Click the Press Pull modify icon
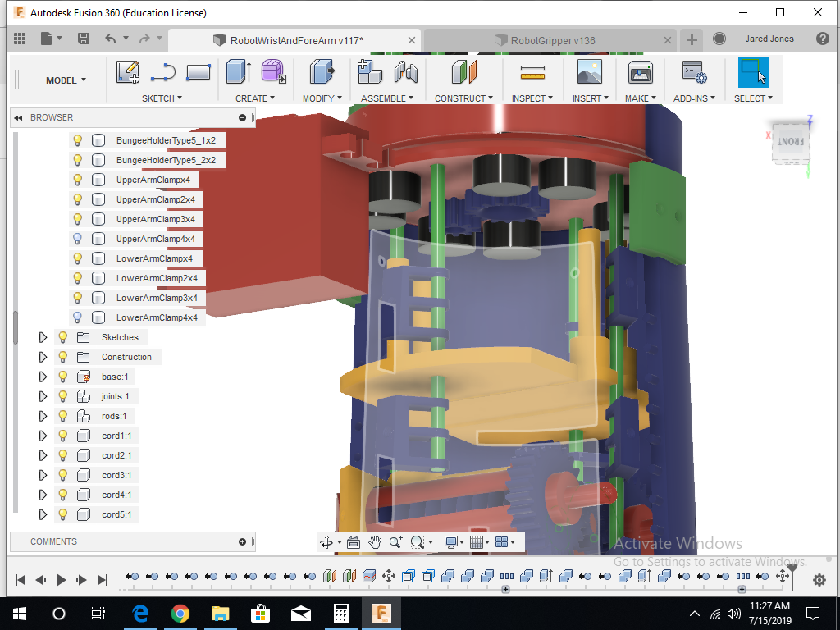 coord(322,72)
